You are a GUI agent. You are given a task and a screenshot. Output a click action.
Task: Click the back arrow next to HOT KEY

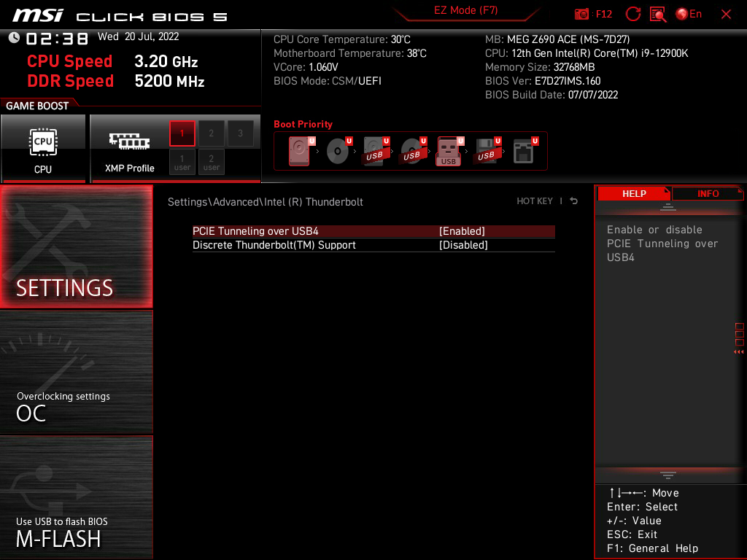[x=573, y=201]
